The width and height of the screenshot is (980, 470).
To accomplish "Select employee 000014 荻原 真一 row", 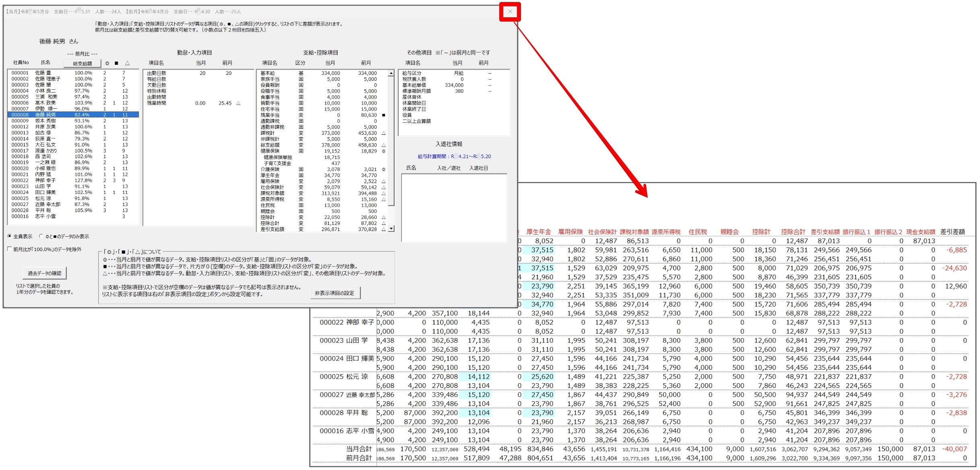I will click(73, 139).
